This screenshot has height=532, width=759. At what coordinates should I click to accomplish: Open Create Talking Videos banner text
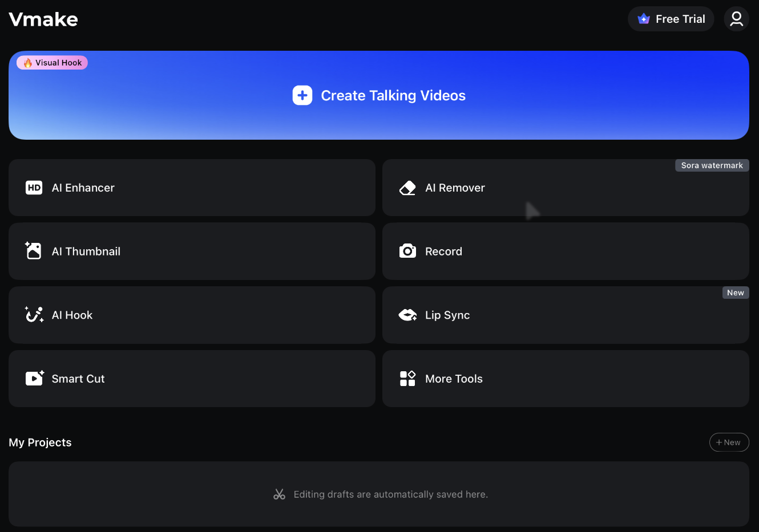pos(393,96)
